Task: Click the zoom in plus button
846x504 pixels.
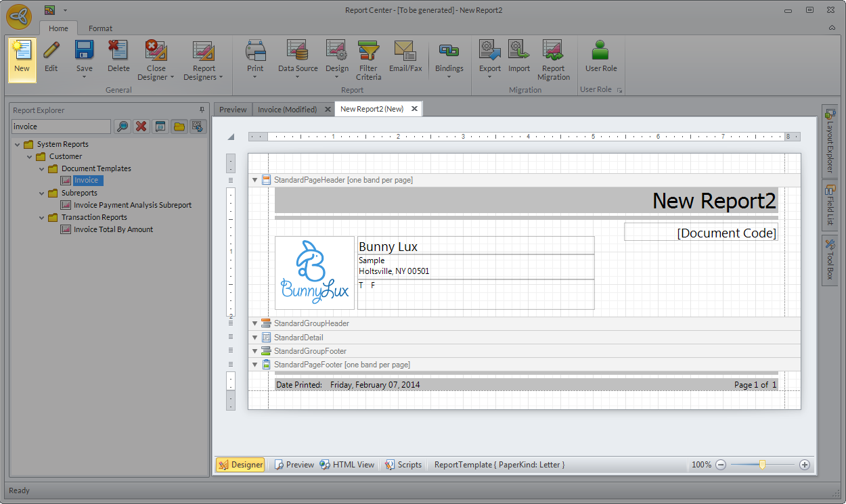Action: [804, 465]
